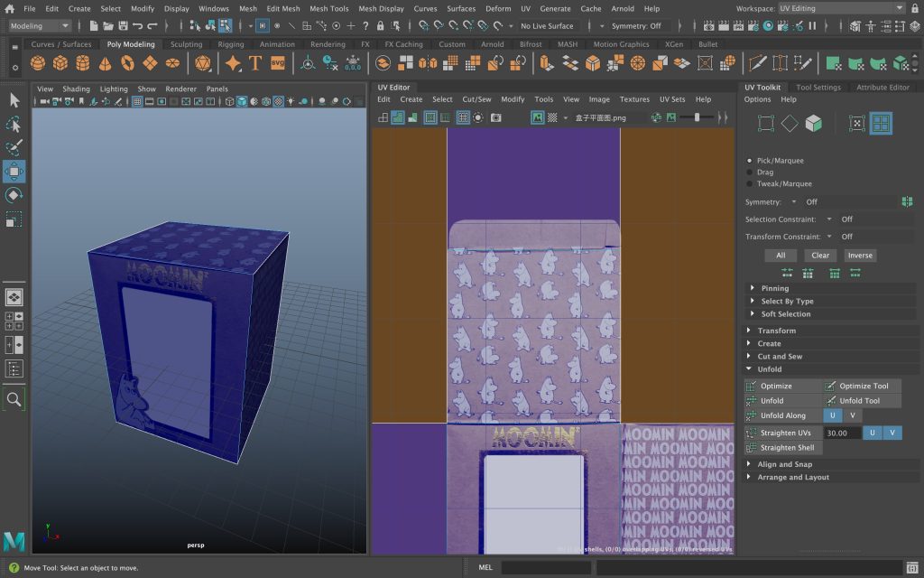Toggle the U button beside Unfold Along
Screen dimensions: 924x578
point(833,415)
